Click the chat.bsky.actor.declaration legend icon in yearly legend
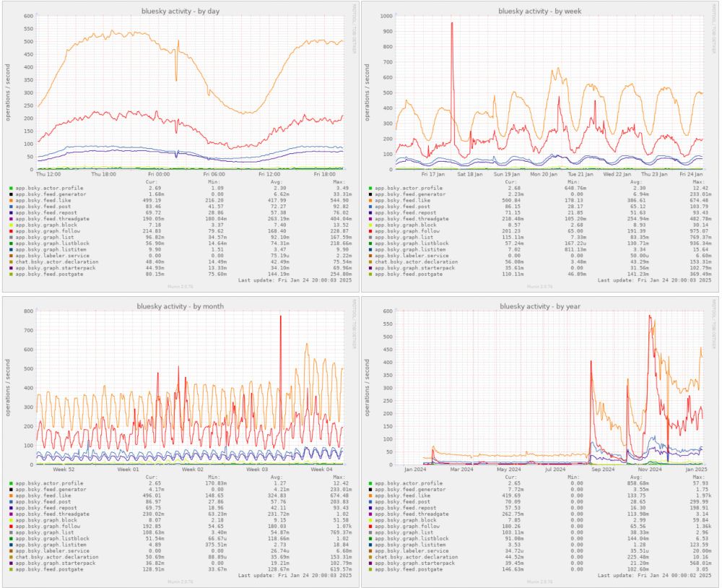 [x=369, y=556]
